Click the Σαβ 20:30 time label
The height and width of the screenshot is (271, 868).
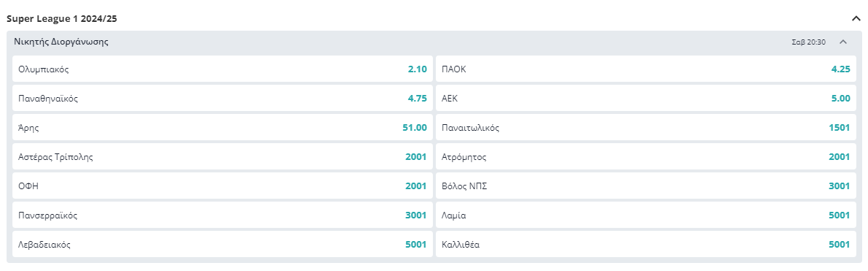point(809,42)
